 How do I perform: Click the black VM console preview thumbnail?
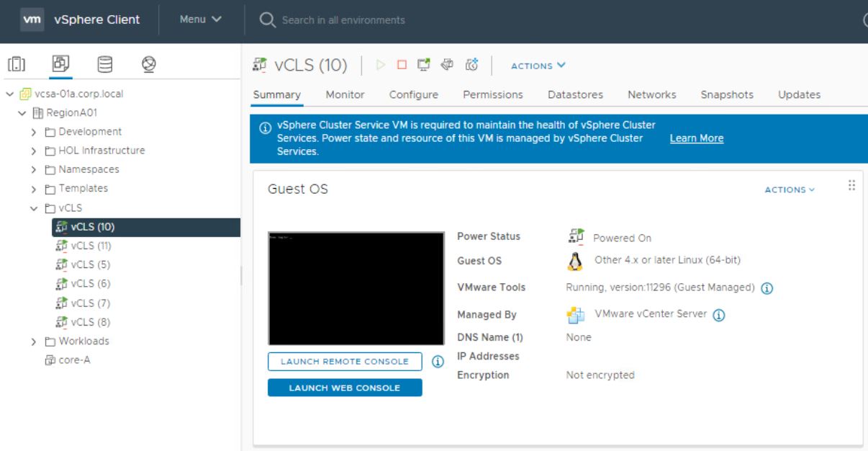pos(356,288)
